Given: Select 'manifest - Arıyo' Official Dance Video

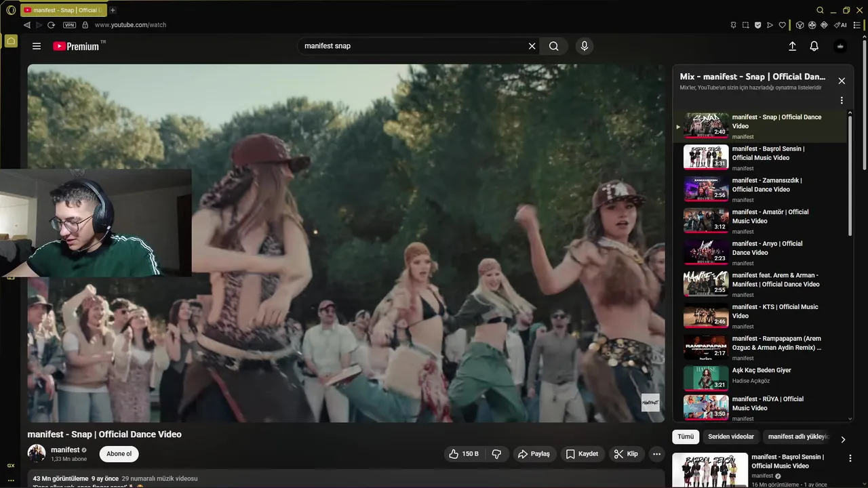Looking at the screenshot, I should pos(759,252).
